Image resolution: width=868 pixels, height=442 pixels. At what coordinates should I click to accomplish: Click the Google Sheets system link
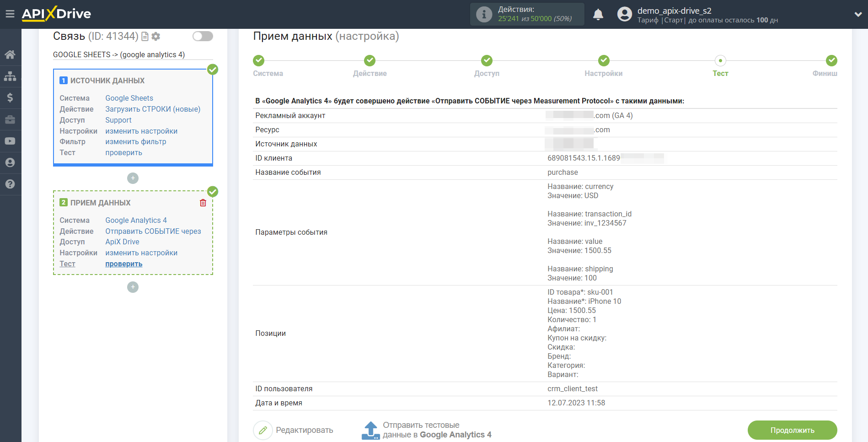coord(129,98)
